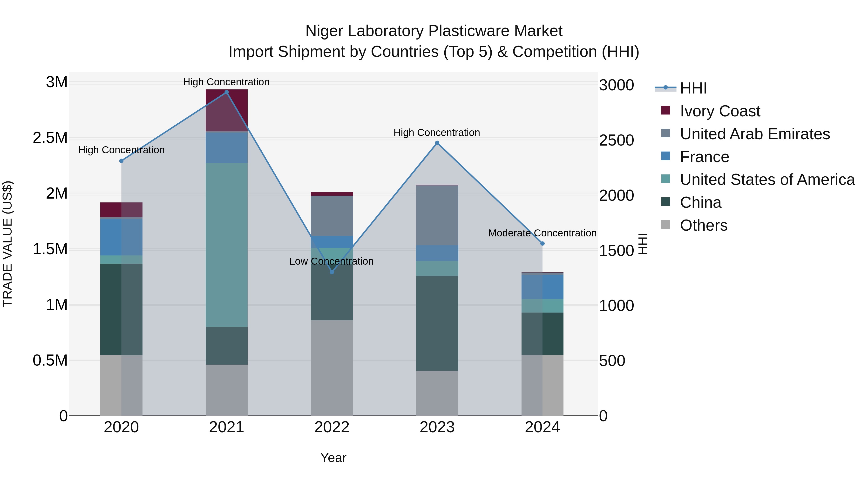Click the China dark green legend swatch
The height and width of the screenshot is (488, 868).
(x=665, y=202)
